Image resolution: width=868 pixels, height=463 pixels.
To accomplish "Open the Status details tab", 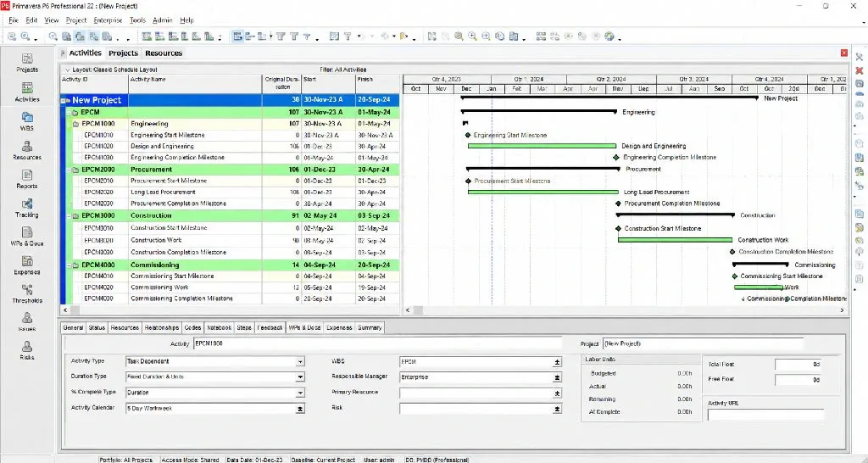I will pos(97,328).
